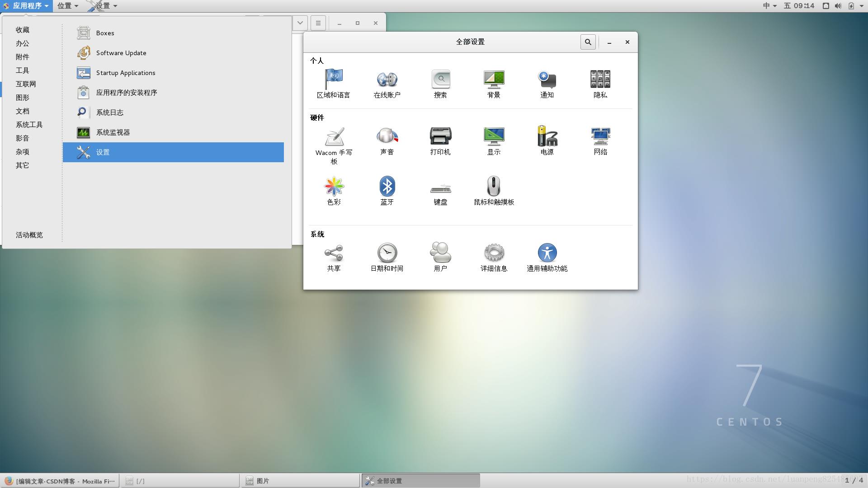Select 系统监视器 from tools menu

pyautogui.click(x=114, y=131)
